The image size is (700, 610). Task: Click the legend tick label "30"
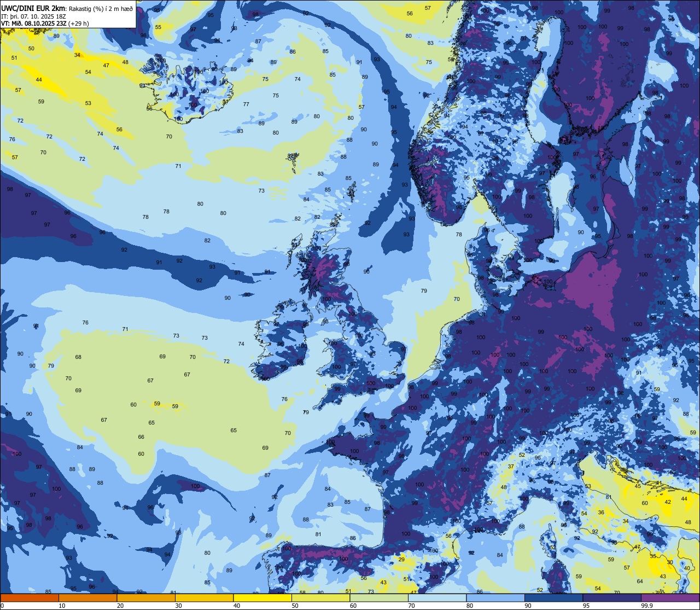[x=178, y=606]
